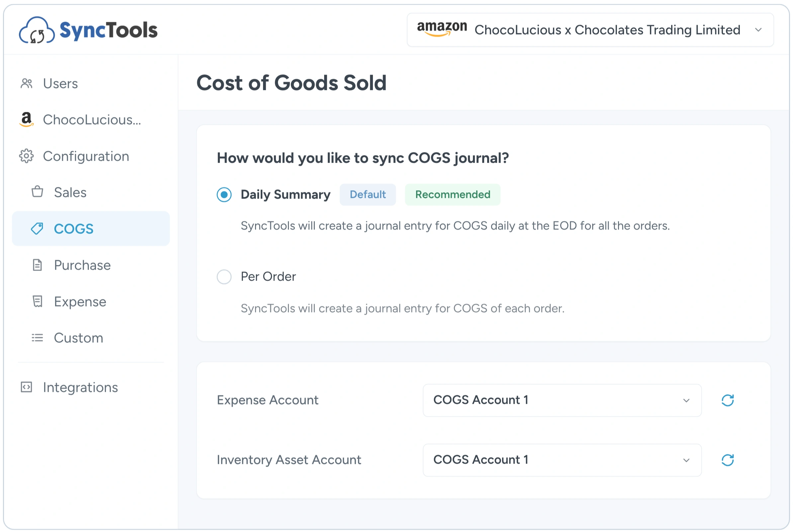Click the Amazon icon beside ChocoLucious in sidebar

27,120
